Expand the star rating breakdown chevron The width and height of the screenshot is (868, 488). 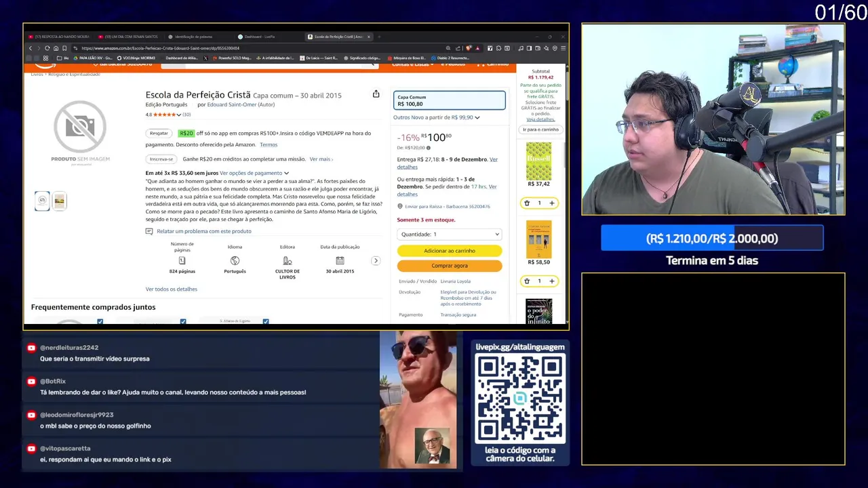click(179, 115)
